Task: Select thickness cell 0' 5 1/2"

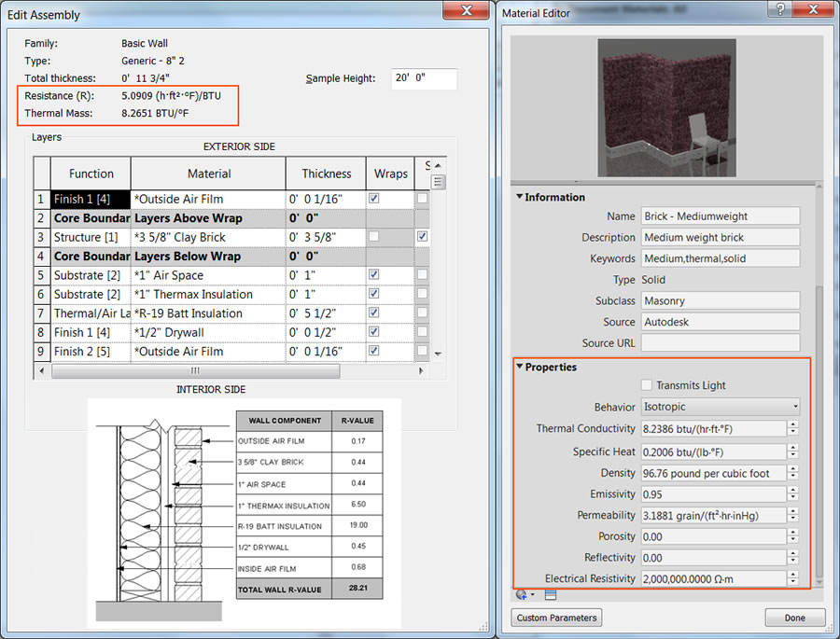Action: coord(326,313)
